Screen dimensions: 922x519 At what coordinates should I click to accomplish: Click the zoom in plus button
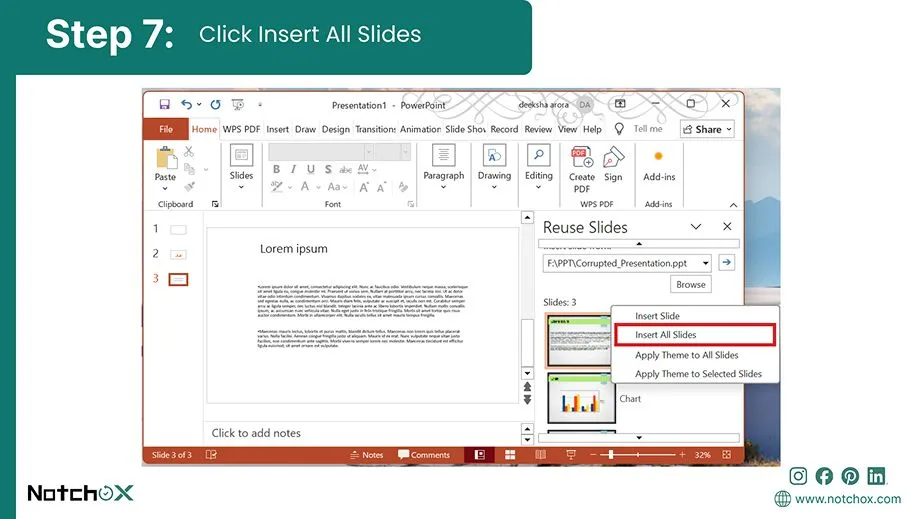[x=682, y=454]
